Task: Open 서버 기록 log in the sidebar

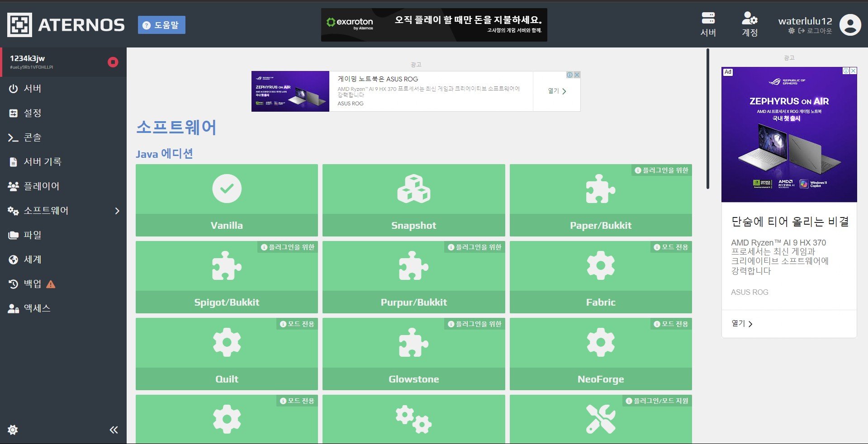Action: pyautogui.click(x=63, y=162)
